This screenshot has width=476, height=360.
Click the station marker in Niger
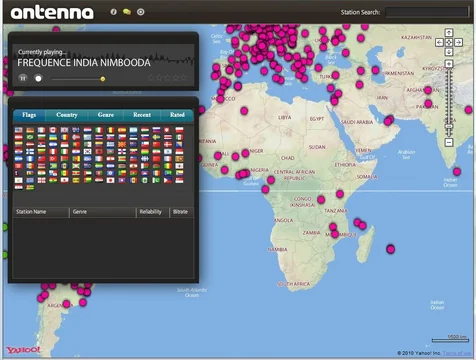245,153
